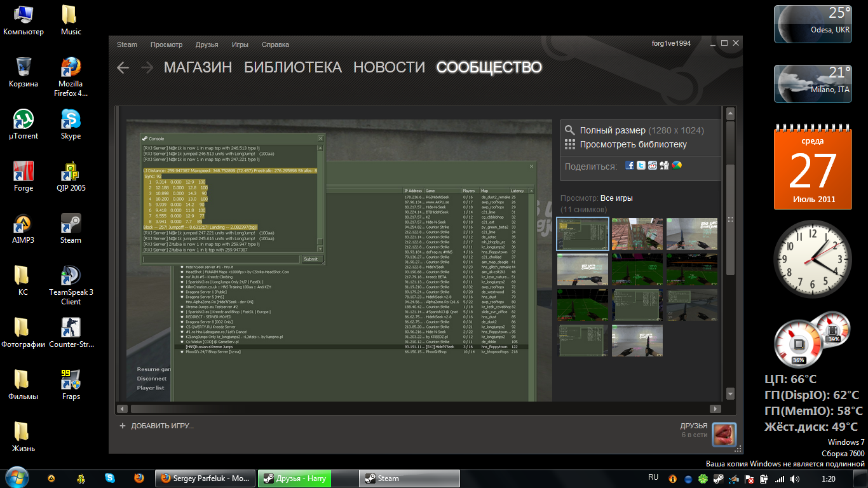Viewport: 868px width, 488px height.
Task: Open the Просмотр menu
Action: [x=166, y=44]
